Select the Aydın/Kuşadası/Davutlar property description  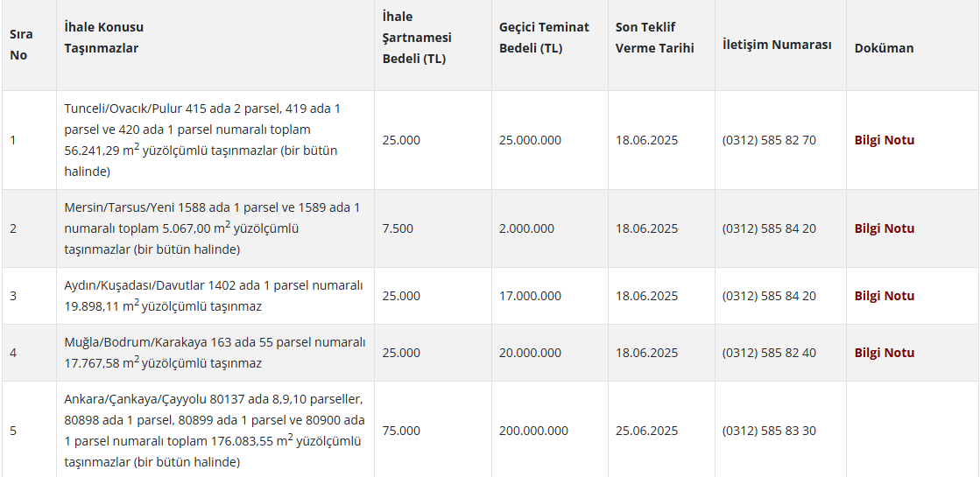pos(214,296)
